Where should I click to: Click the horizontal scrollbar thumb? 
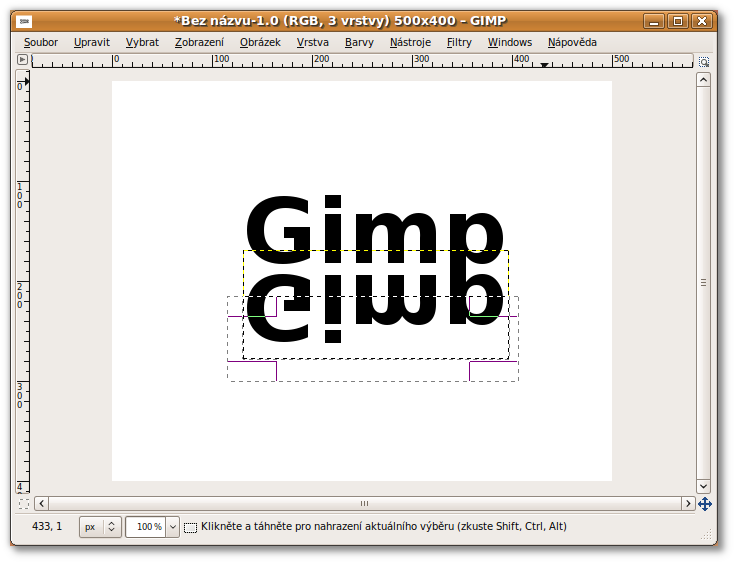pyautogui.click(x=364, y=503)
